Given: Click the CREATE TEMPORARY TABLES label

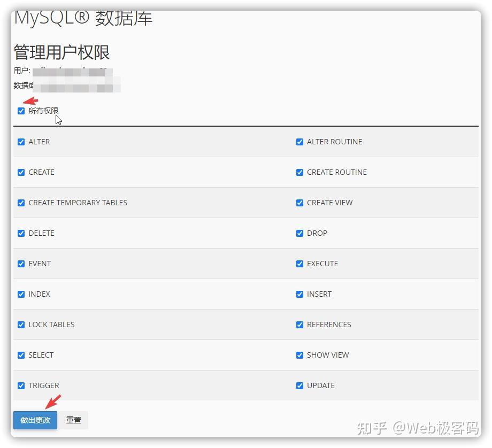Looking at the screenshot, I should click(x=78, y=203).
